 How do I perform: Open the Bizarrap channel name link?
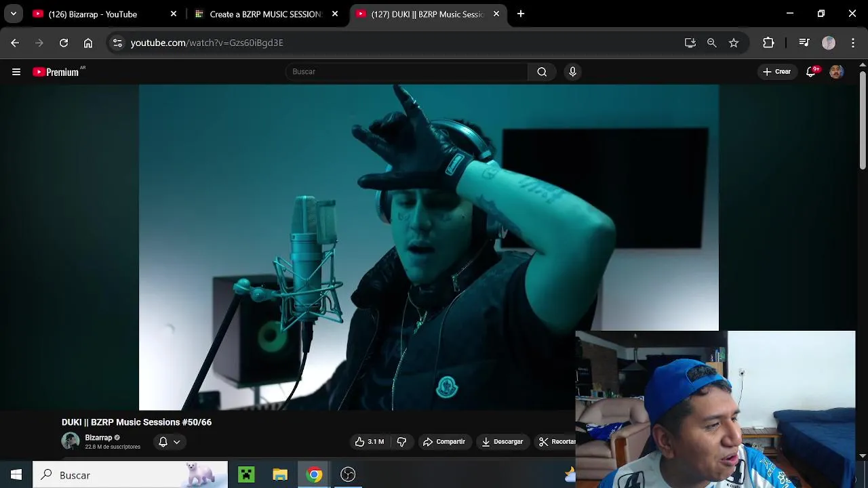tap(98, 438)
